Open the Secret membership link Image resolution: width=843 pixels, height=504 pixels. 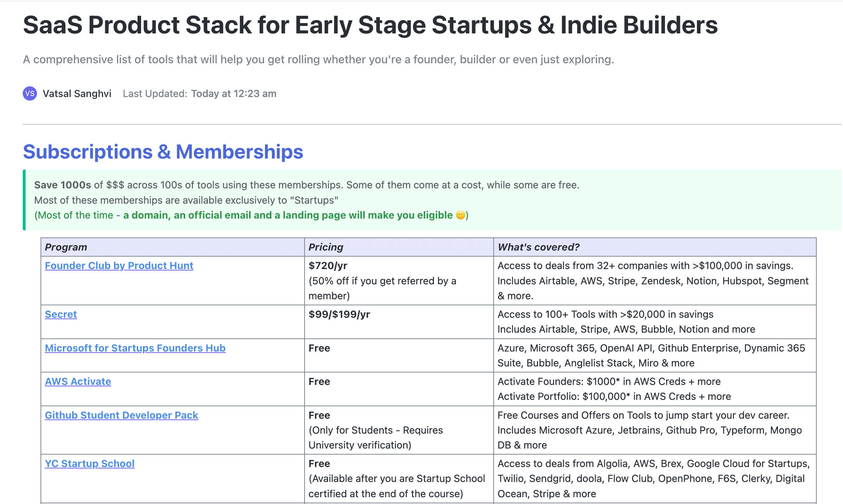click(61, 314)
